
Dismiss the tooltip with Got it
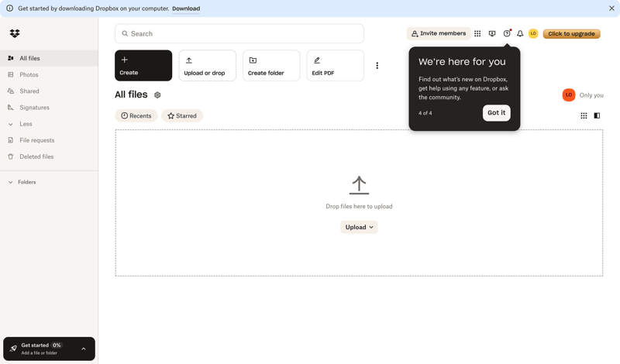[x=496, y=112]
